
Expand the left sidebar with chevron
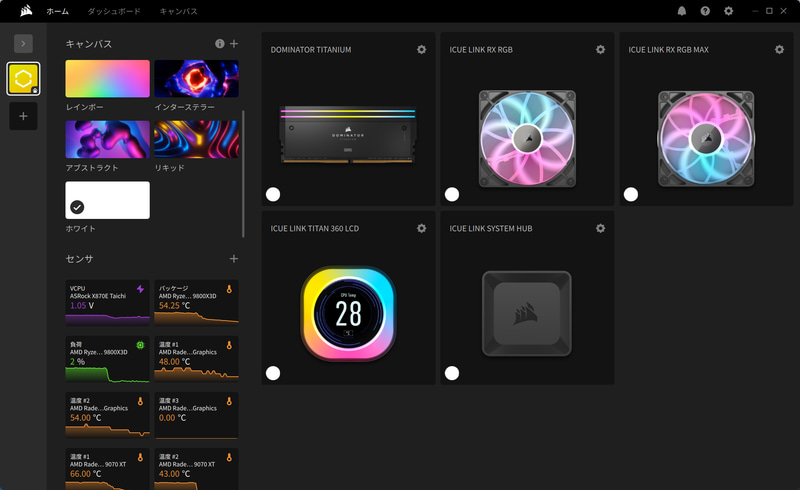tap(23, 43)
